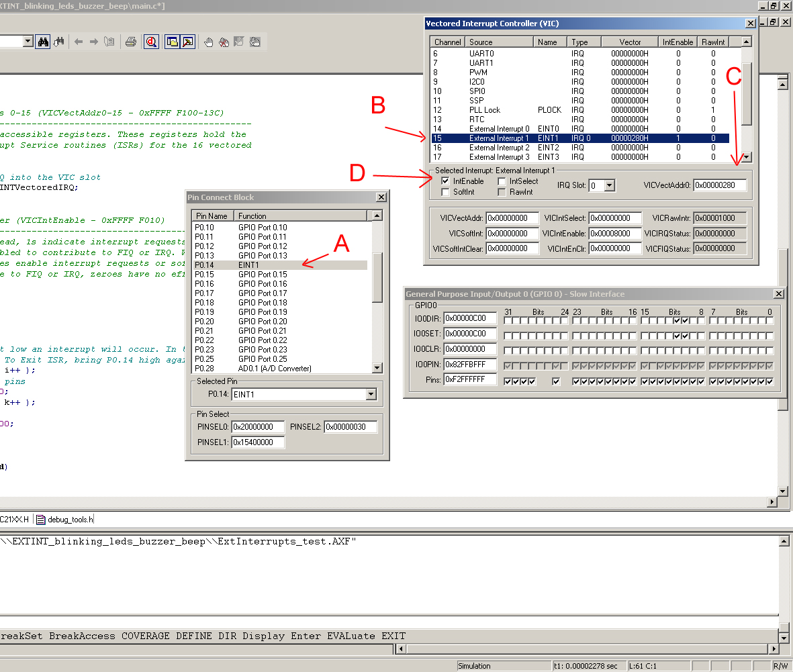Screen dimensions: 793x672
Task: Check IO0CLR bit 0 checkbox
Action: coord(769,350)
